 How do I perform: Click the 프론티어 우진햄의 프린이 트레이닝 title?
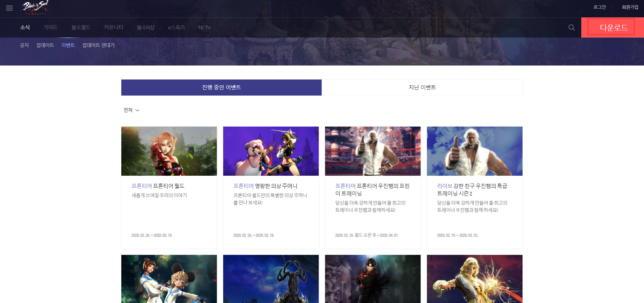click(372, 189)
